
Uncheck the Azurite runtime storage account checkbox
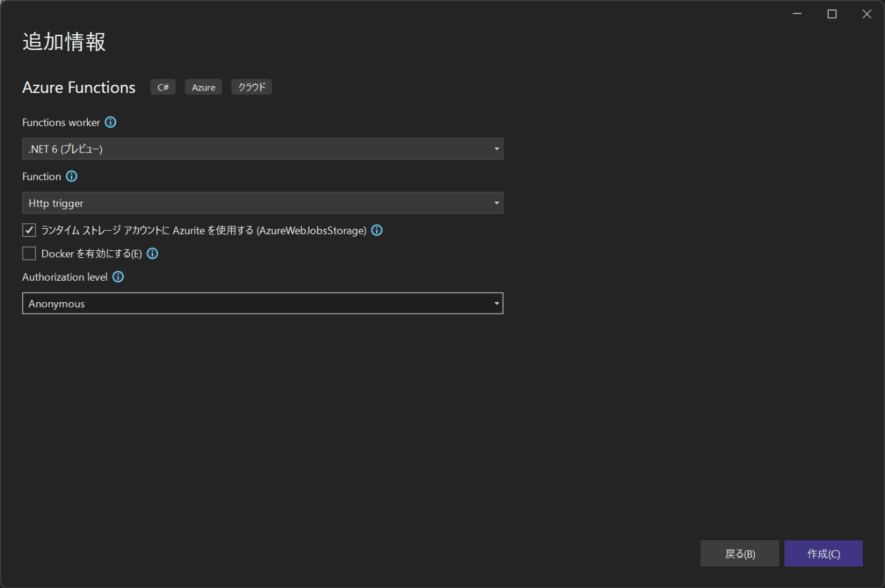(x=29, y=230)
